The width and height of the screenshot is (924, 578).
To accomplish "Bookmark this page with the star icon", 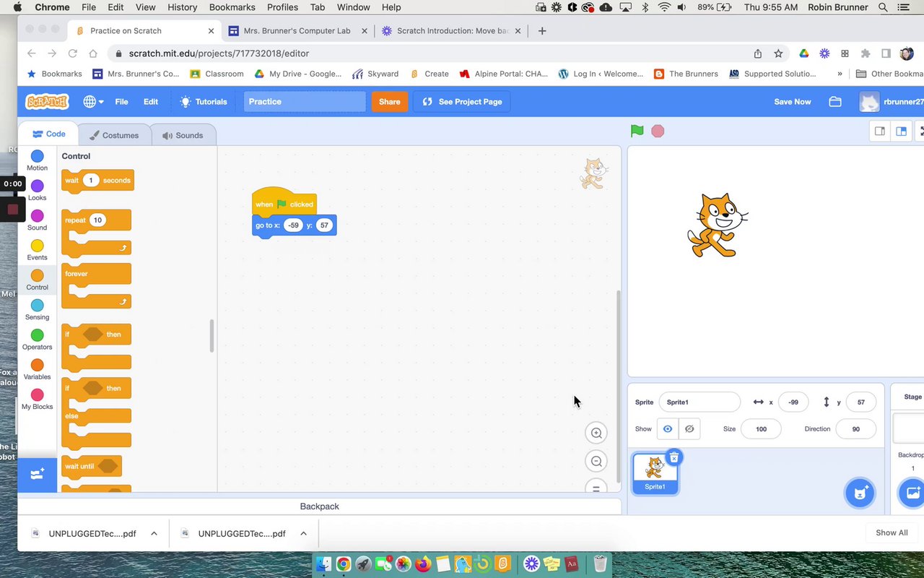I will click(x=778, y=53).
